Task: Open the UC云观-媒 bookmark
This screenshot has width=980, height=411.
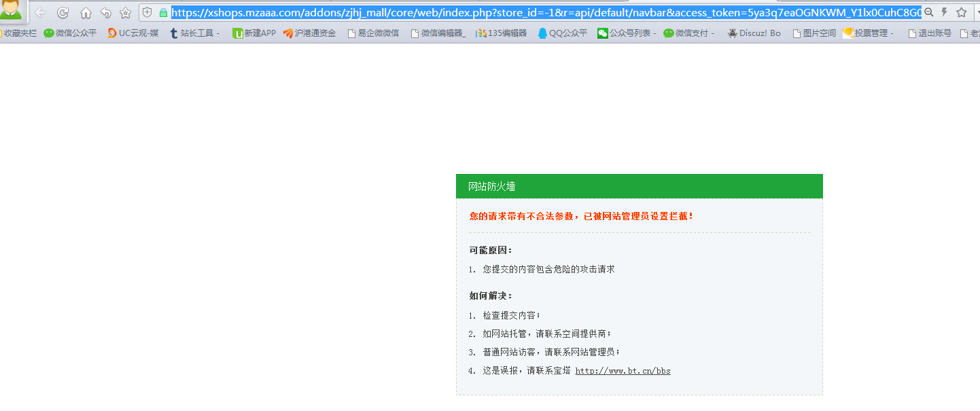Action: [x=133, y=33]
